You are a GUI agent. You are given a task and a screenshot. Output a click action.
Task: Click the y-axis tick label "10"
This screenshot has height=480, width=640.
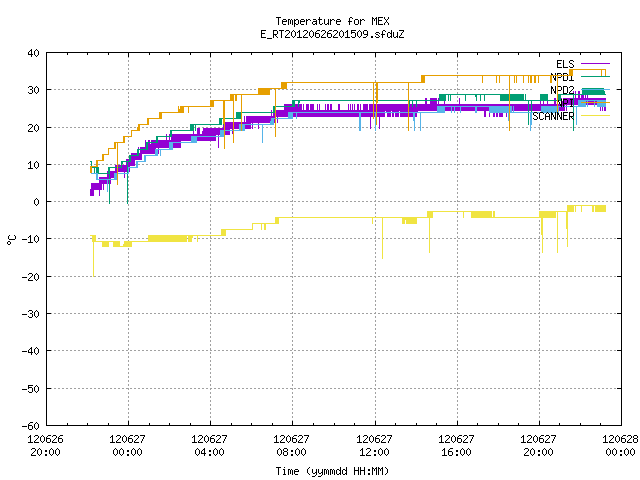[x=33, y=165]
